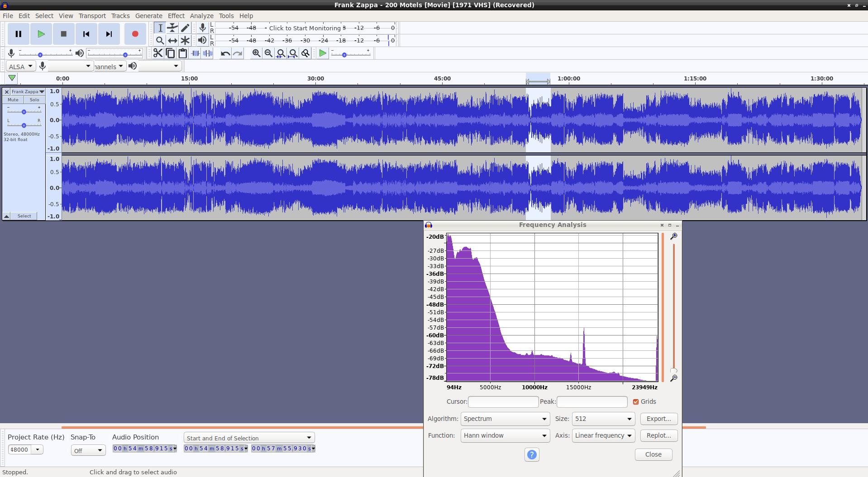The image size is (868, 477).
Task: Click the red Record button
Action: click(x=135, y=34)
